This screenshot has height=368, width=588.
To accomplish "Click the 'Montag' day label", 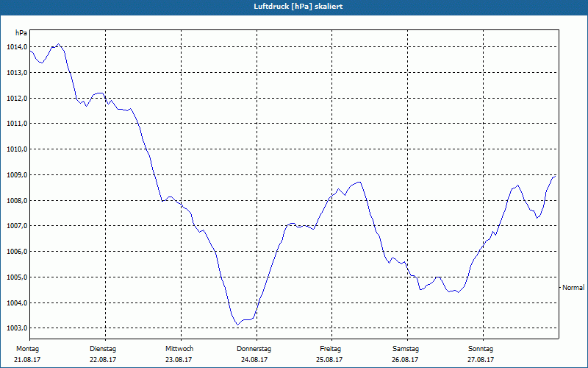I will coord(27,349).
